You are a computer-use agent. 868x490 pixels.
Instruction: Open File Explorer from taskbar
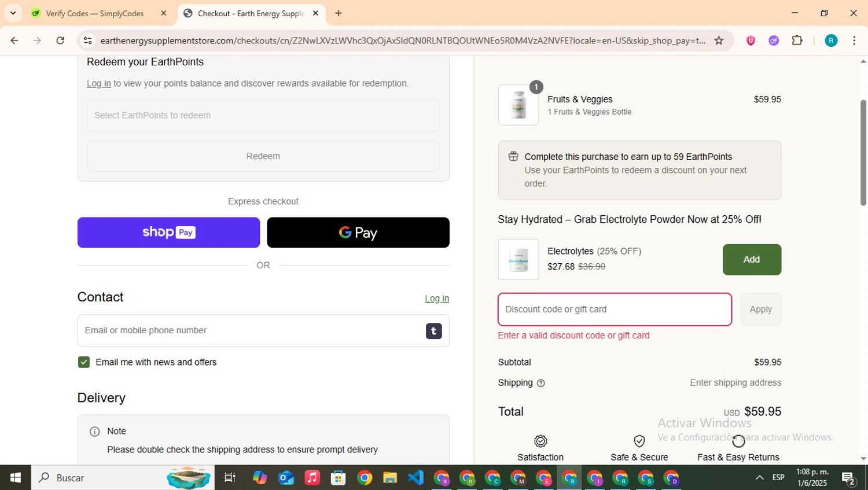[390, 478]
